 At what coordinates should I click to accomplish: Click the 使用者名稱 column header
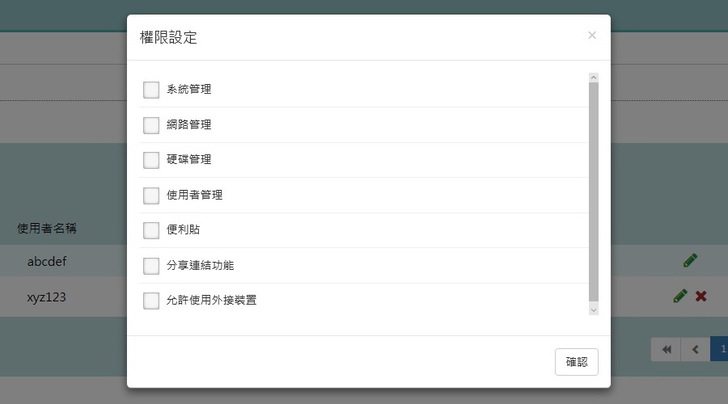click(x=47, y=228)
